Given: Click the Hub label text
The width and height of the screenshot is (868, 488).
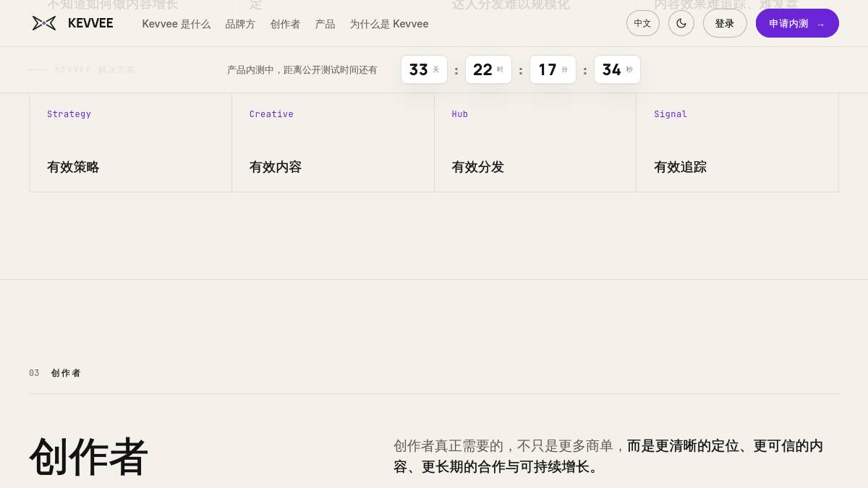Looking at the screenshot, I should point(460,114).
